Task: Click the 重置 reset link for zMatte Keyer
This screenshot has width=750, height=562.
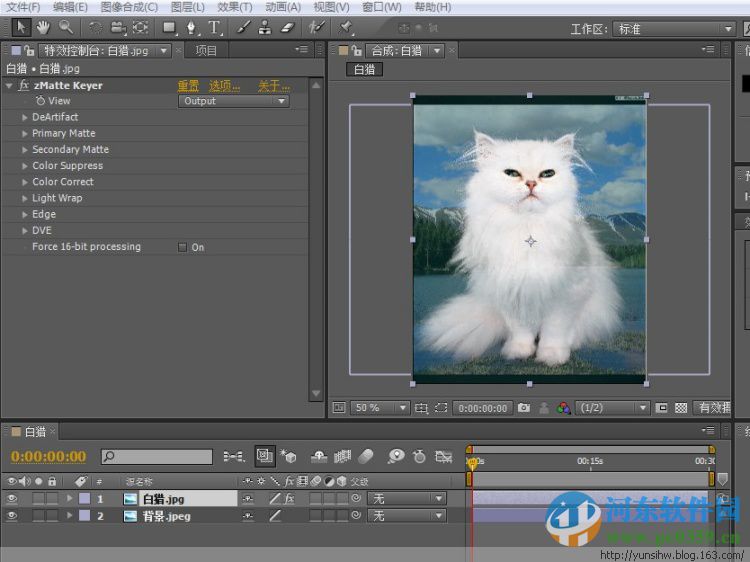Action: click(188, 86)
